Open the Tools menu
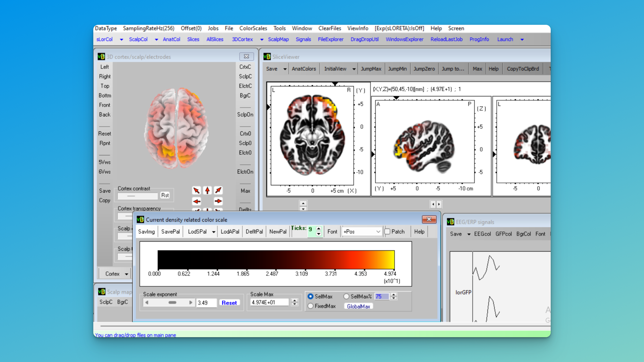 click(279, 28)
